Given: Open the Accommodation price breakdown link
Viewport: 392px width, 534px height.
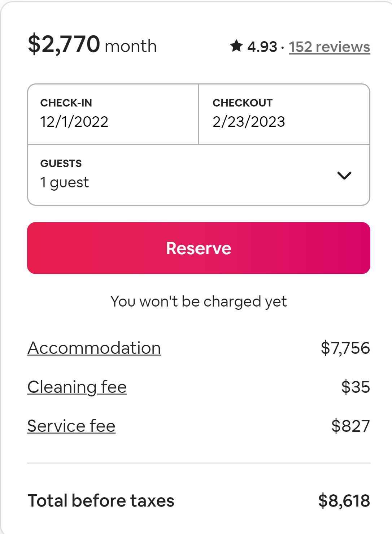Looking at the screenshot, I should pyautogui.click(x=94, y=348).
